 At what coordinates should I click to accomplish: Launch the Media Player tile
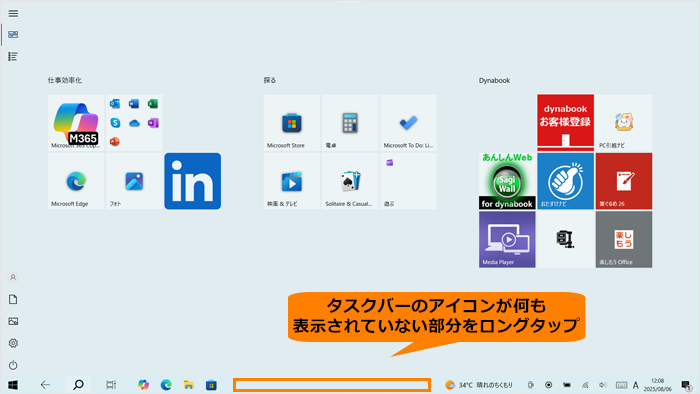pyautogui.click(x=507, y=240)
